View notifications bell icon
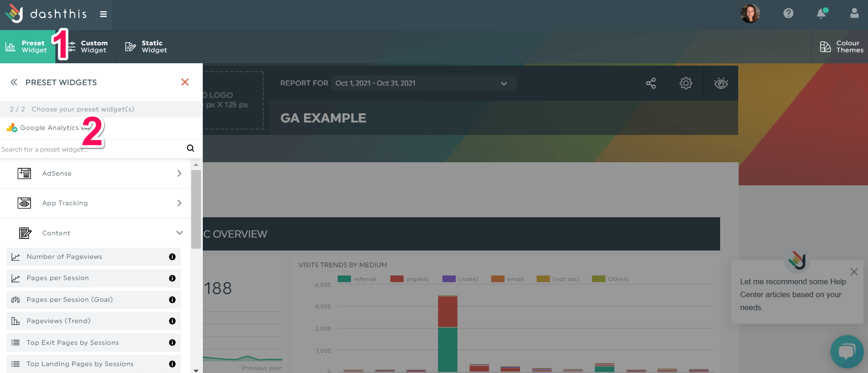 coord(822,13)
